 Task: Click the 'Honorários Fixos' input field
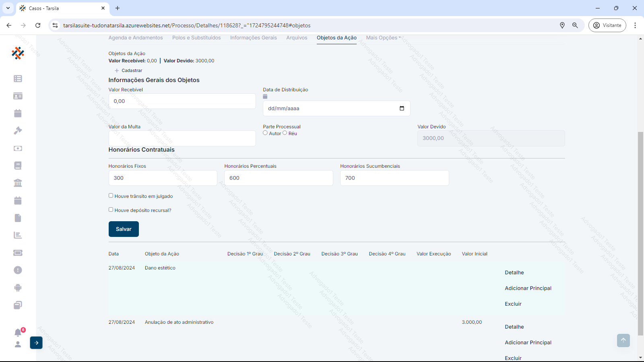pos(163,178)
